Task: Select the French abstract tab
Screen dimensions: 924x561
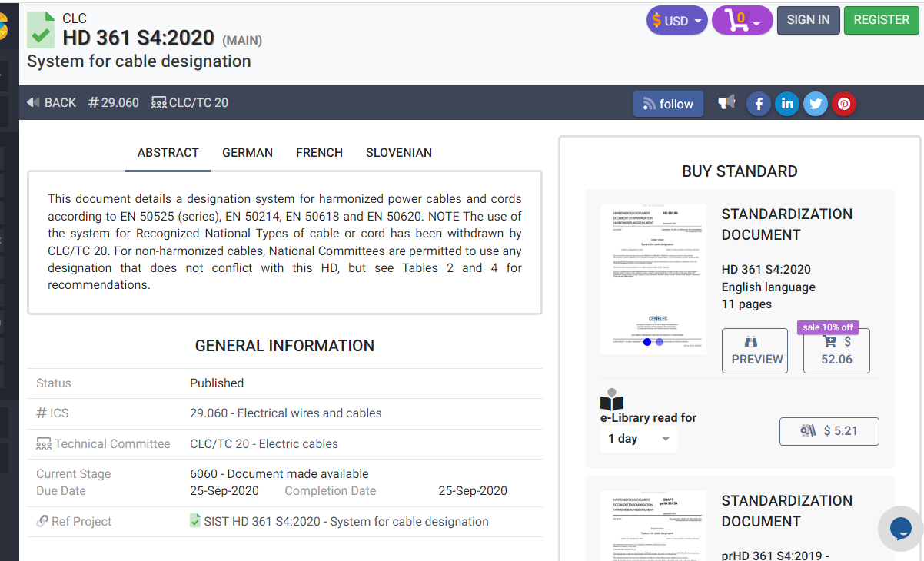Action: pyautogui.click(x=319, y=153)
